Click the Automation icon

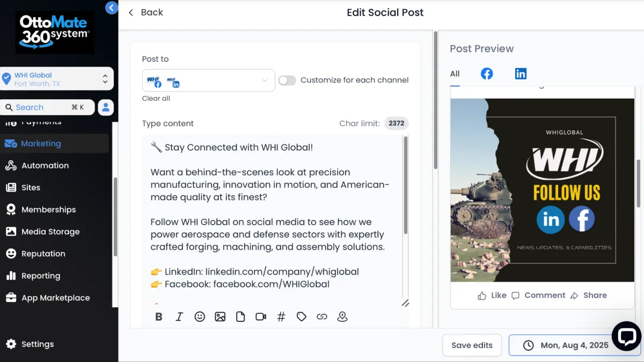[11, 166]
